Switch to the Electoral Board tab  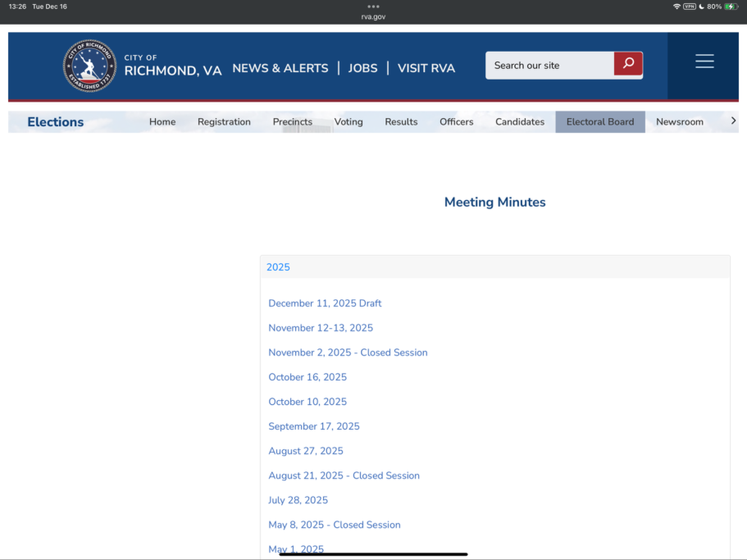pos(599,121)
